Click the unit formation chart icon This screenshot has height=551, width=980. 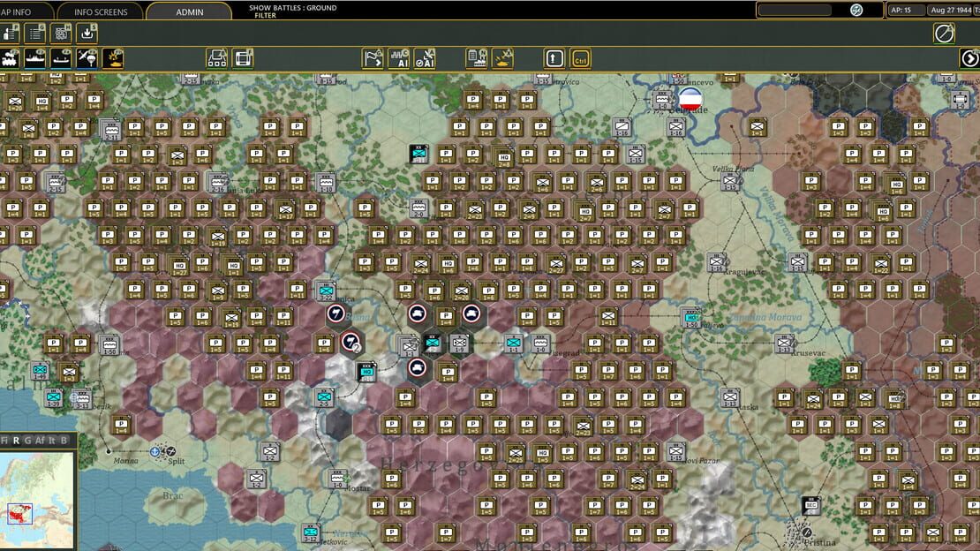[x=217, y=59]
